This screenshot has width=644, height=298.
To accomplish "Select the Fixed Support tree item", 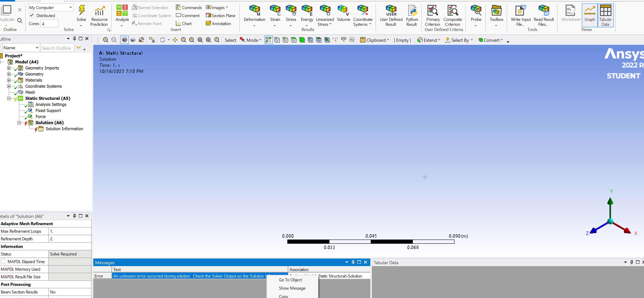I will pos(48,110).
